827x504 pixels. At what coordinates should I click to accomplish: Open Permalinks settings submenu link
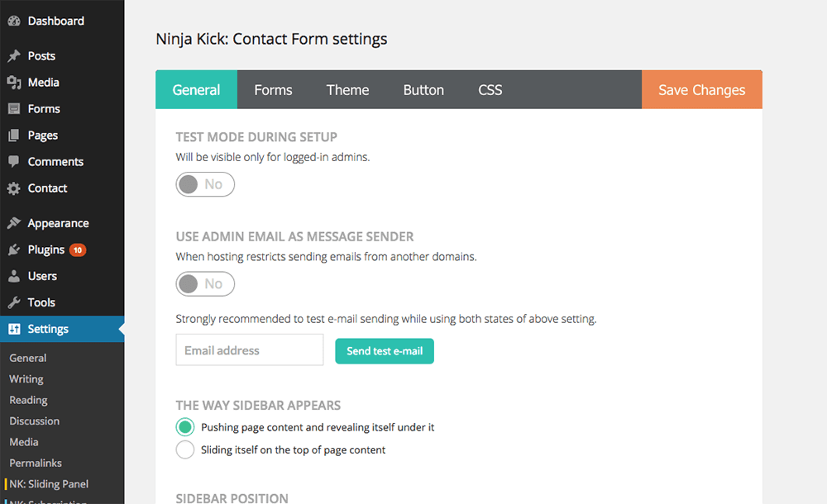pyautogui.click(x=36, y=463)
